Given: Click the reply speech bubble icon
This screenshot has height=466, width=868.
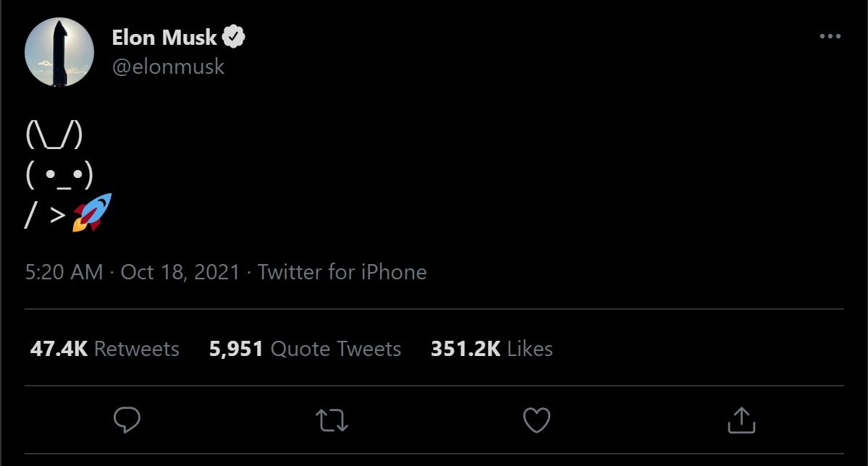Looking at the screenshot, I should pyautogui.click(x=127, y=420).
